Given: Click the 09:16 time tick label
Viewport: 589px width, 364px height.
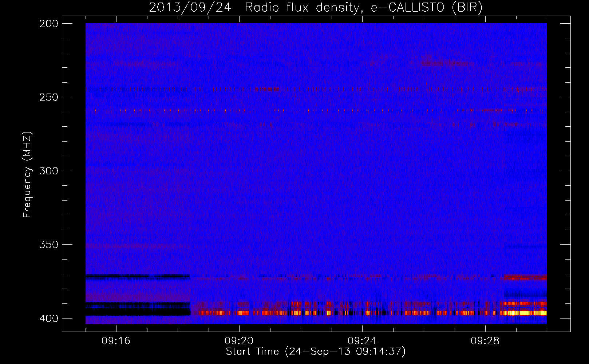Looking at the screenshot, I should point(116,341).
